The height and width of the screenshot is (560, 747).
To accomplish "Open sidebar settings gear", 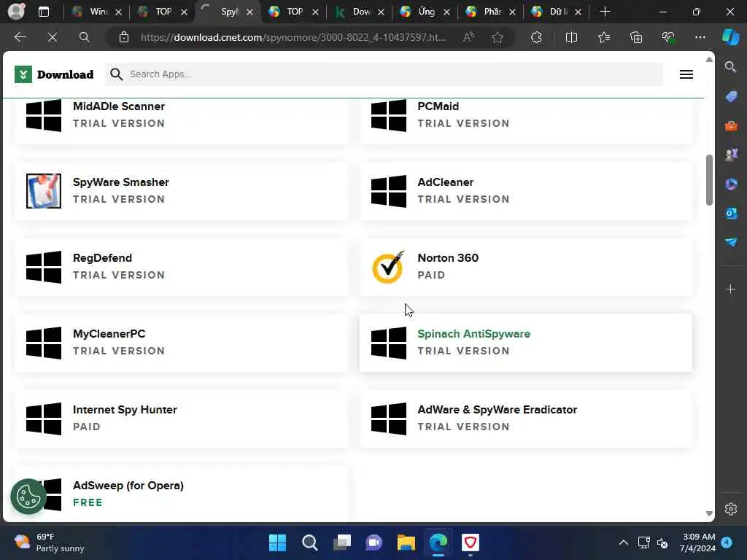I will (731, 509).
